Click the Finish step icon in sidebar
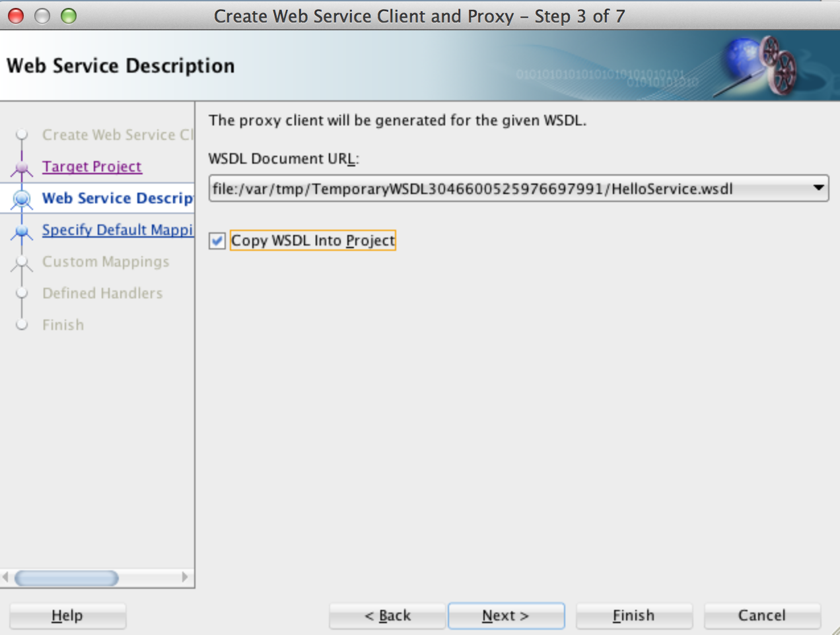 click(x=22, y=325)
